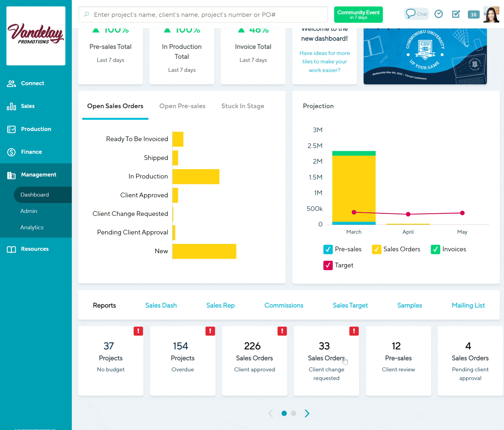The width and height of the screenshot is (504, 430).
Task: Switch to the Stuck In Stage tab
Action: click(243, 106)
